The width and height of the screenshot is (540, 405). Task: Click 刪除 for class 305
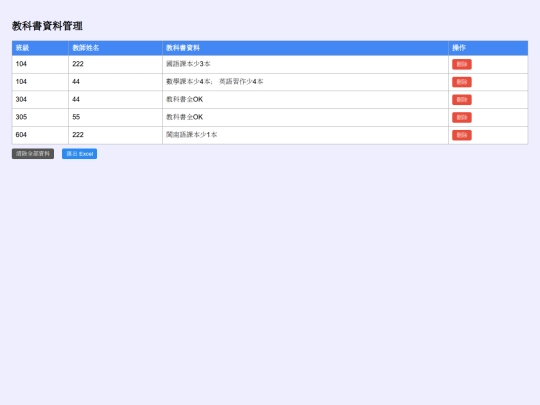tap(461, 117)
